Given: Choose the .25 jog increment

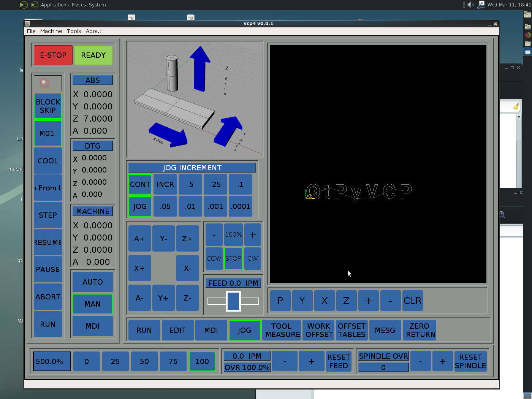Looking at the screenshot, I should point(215,184).
